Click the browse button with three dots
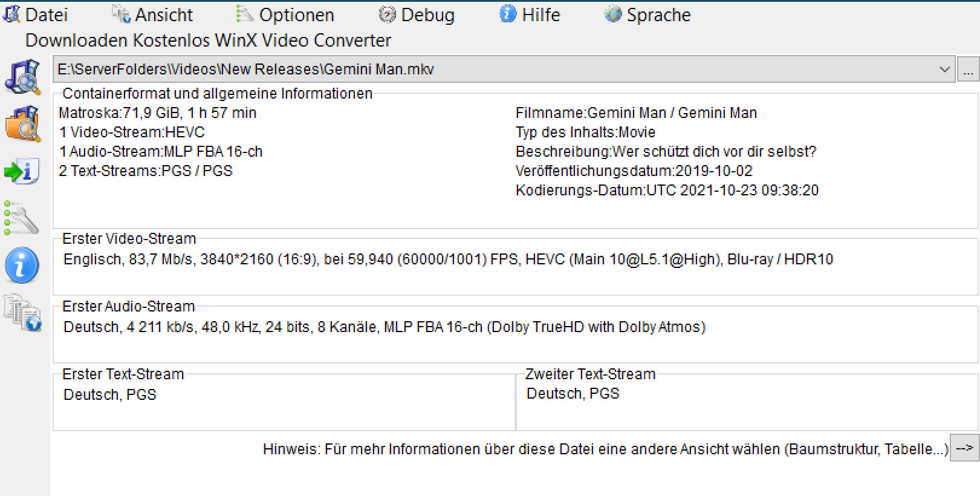Image resolution: width=980 pixels, height=496 pixels. [968, 70]
